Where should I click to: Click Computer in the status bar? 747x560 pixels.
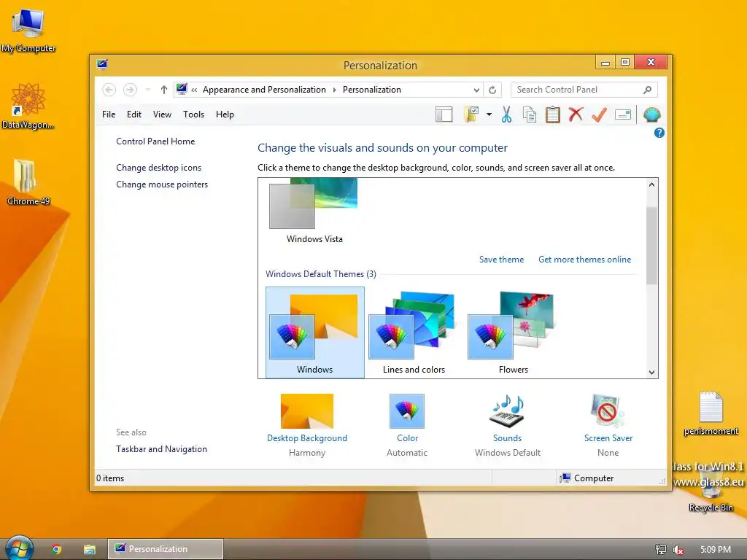tap(587, 478)
